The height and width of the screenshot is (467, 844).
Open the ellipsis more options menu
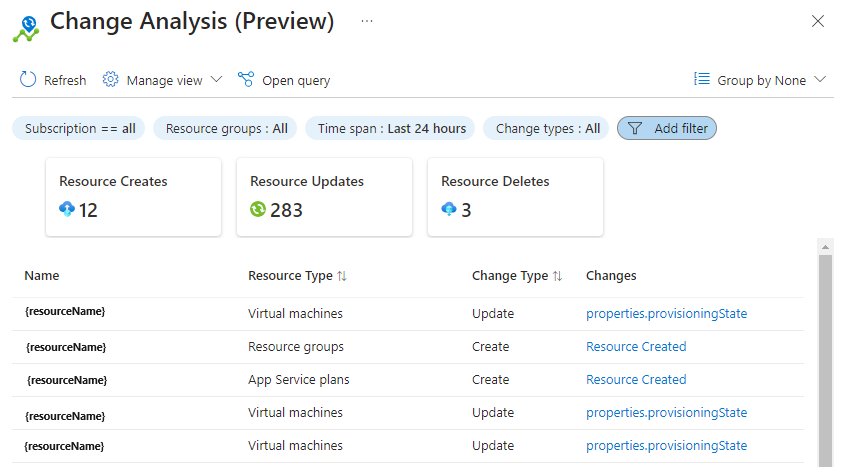tap(367, 21)
